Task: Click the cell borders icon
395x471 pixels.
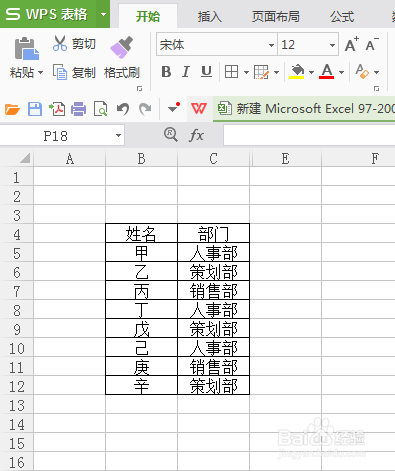Action: [x=231, y=72]
